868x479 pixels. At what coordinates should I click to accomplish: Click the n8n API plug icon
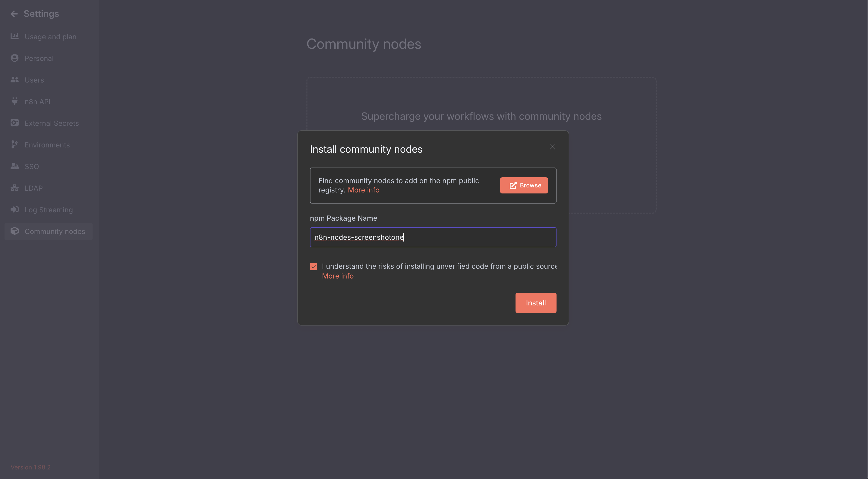[14, 101]
